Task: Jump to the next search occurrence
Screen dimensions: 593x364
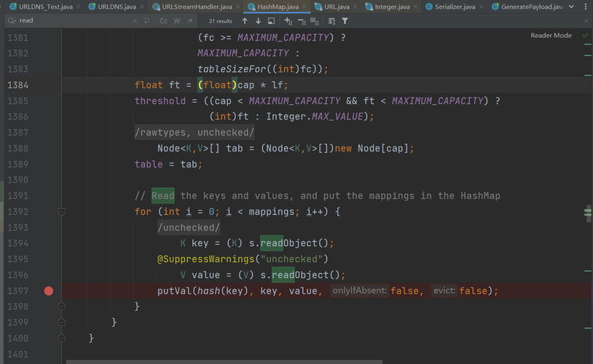Action: point(258,21)
